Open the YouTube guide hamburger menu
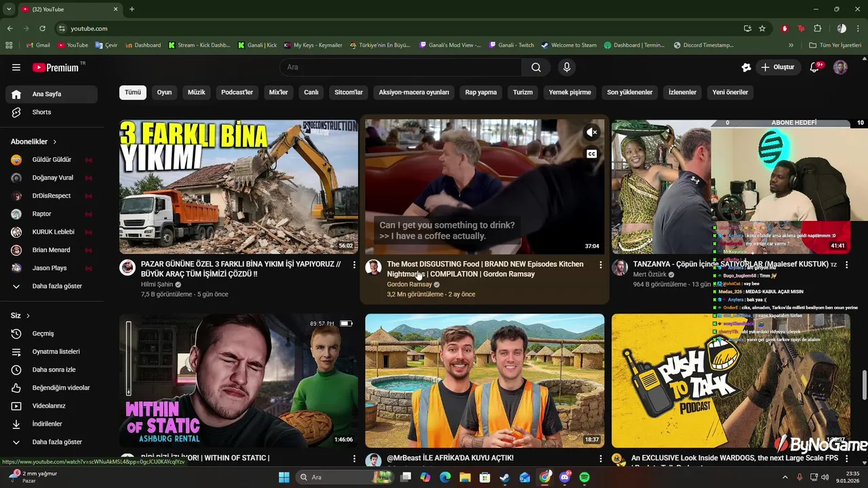This screenshot has width=868, height=488. (16, 67)
